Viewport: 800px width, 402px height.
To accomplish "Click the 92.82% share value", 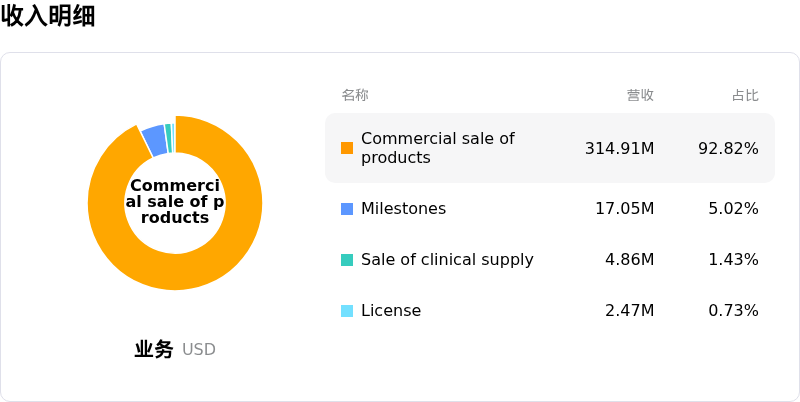I will [x=729, y=148].
